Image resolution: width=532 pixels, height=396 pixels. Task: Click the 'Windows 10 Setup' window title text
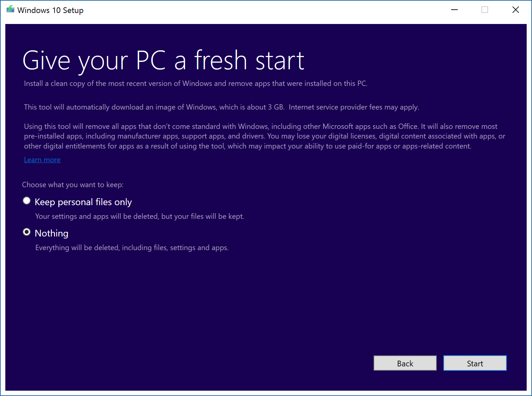[50, 10]
